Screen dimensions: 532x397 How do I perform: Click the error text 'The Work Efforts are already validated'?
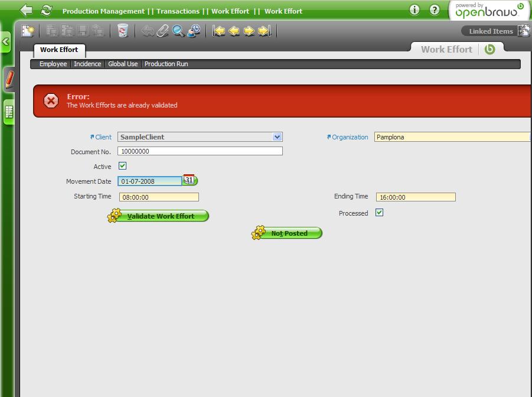point(122,105)
